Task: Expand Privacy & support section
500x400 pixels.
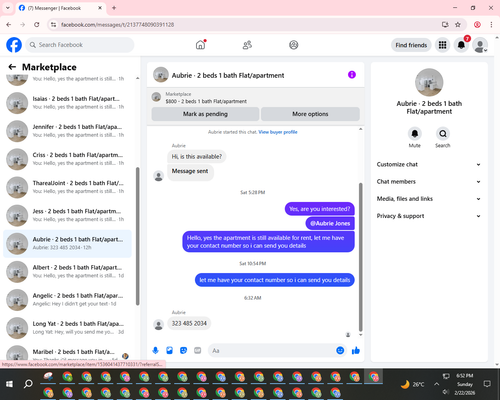Action: [429, 216]
